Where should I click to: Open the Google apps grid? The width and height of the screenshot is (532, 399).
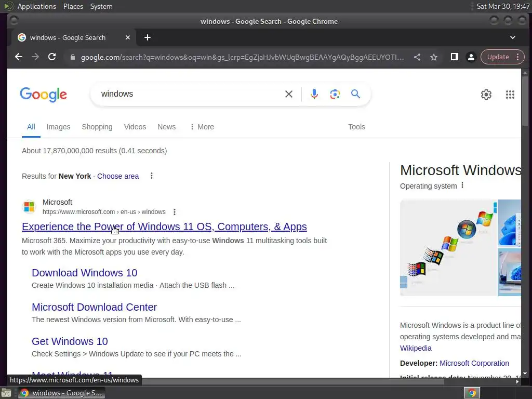tap(510, 95)
